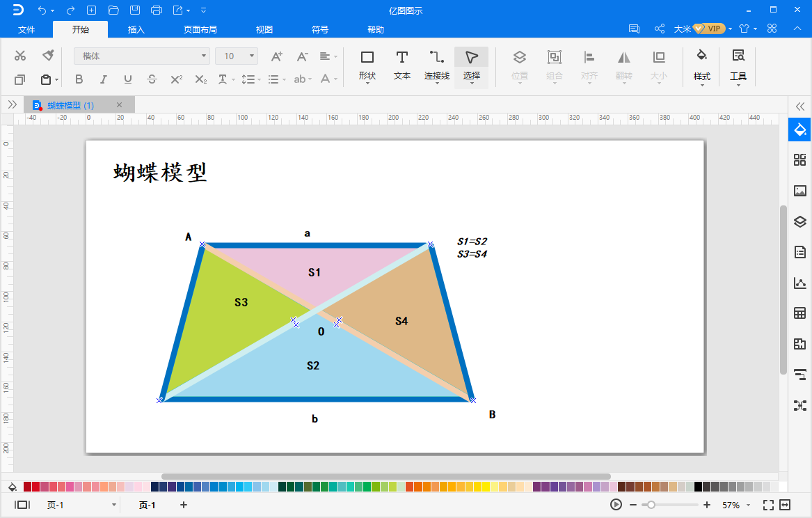Screen dimensions: 812x518
Task: Toggle italic text formatting
Action: 103,79
